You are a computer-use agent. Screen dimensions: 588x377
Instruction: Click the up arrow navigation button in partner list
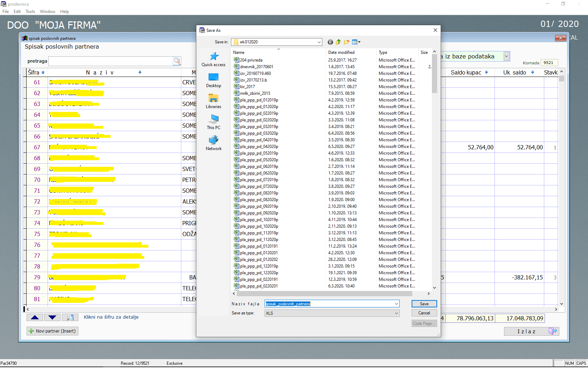[35, 318]
